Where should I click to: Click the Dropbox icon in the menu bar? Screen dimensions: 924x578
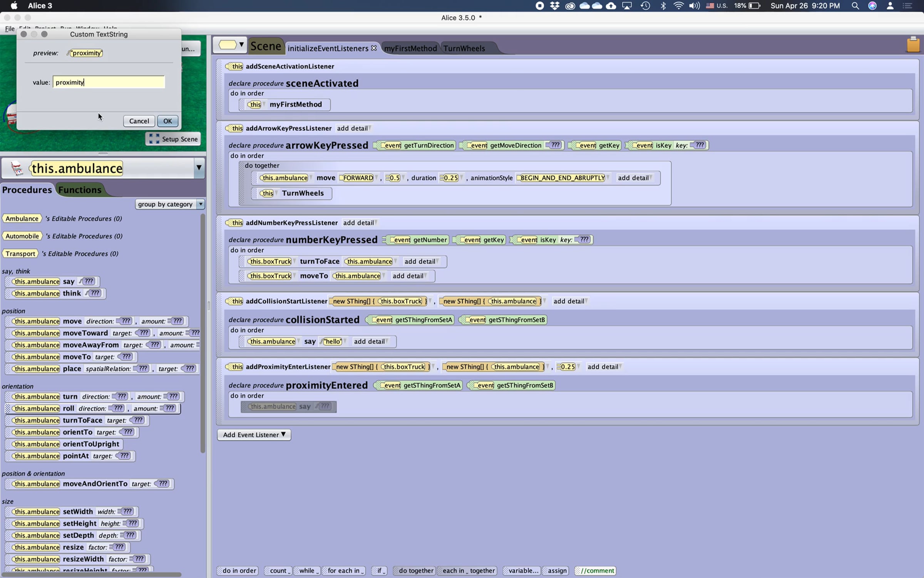point(554,6)
